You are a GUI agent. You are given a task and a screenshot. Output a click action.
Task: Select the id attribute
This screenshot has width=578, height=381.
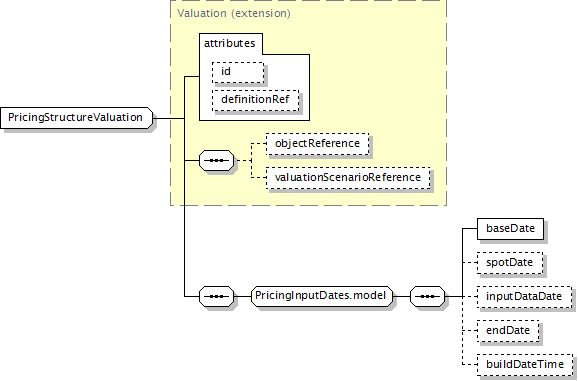click(x=238, y=72)
